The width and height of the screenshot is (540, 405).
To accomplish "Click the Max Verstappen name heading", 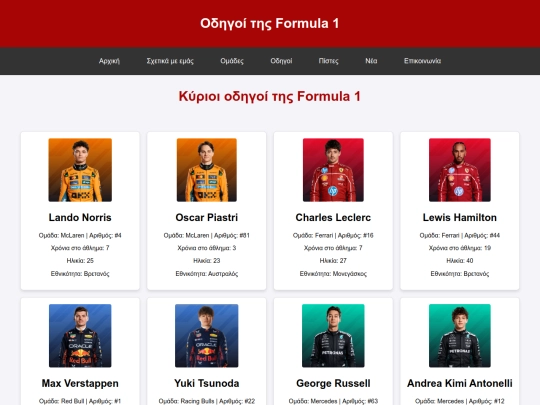I will click(x=80, y=383).
